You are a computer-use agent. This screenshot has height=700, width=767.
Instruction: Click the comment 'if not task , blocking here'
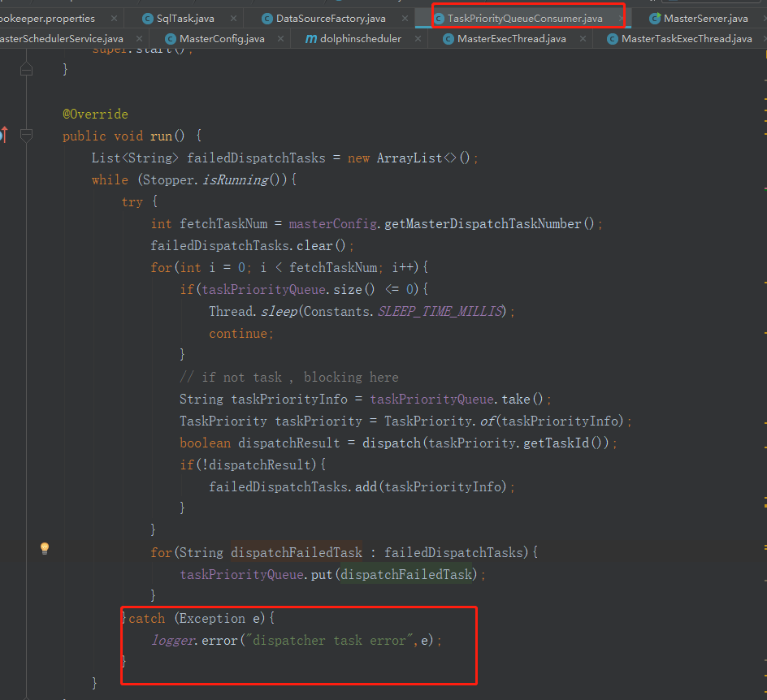click(288, 377)
